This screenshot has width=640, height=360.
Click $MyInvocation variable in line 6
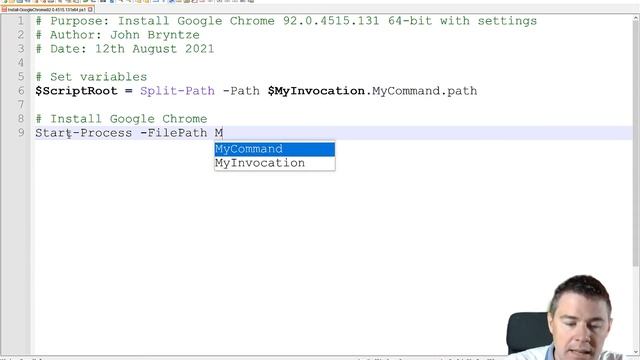[316, 91]
